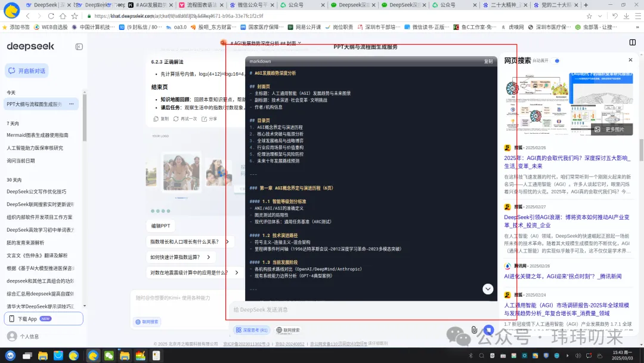Expand suggestion 对数在地震震级计算中的应用
Viewport: 644px width, 363px height.
(x=194, y=273)
